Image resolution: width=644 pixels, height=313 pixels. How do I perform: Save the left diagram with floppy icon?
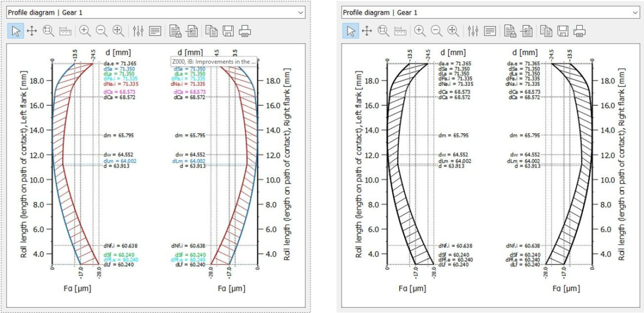coord(228,31)
